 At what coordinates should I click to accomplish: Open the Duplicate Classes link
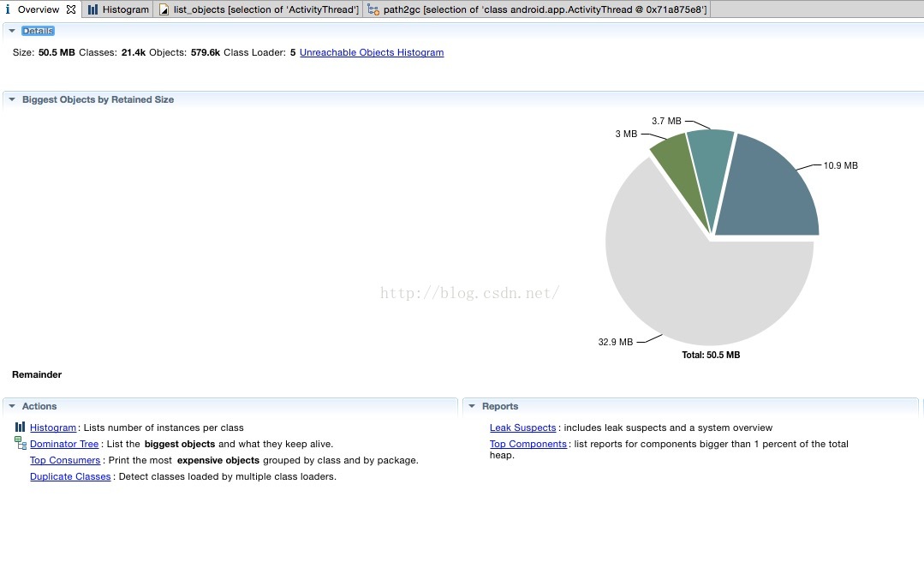pyautogui.click(x=70, y=476)
